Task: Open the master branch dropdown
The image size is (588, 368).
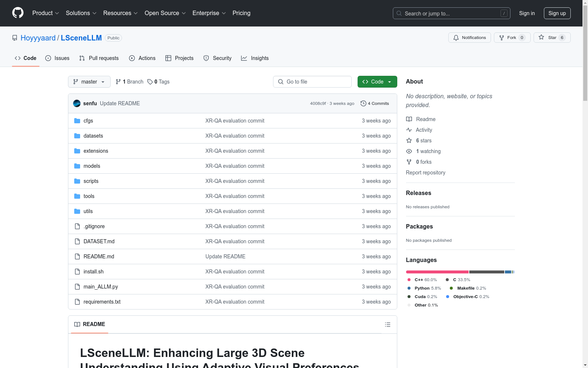Action: [x=89, y=82]
